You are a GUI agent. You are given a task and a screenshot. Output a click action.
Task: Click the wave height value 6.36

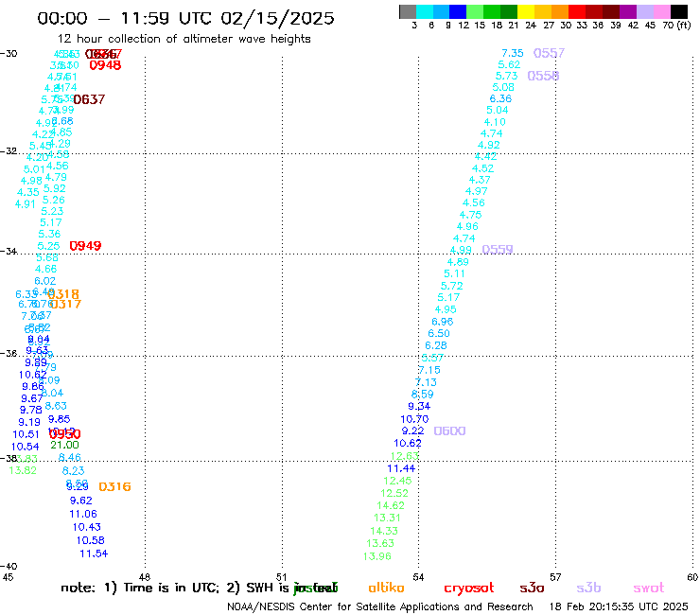pos(500,98)
